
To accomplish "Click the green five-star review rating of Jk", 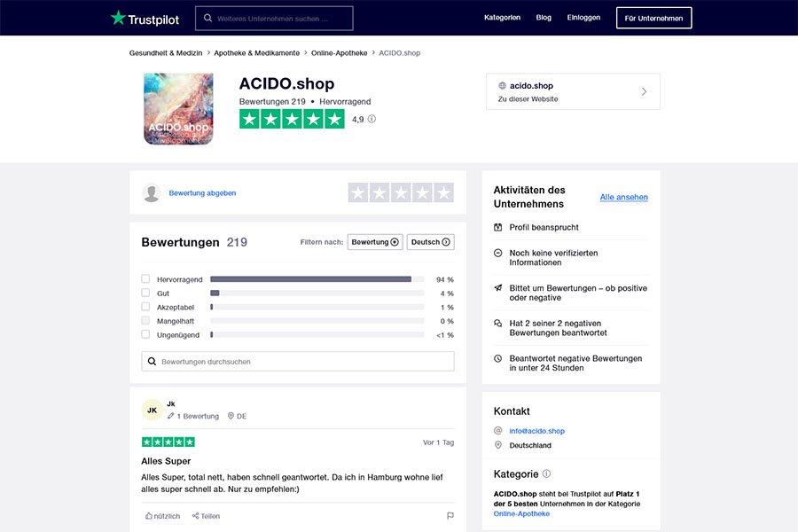I will coord(168,442).
